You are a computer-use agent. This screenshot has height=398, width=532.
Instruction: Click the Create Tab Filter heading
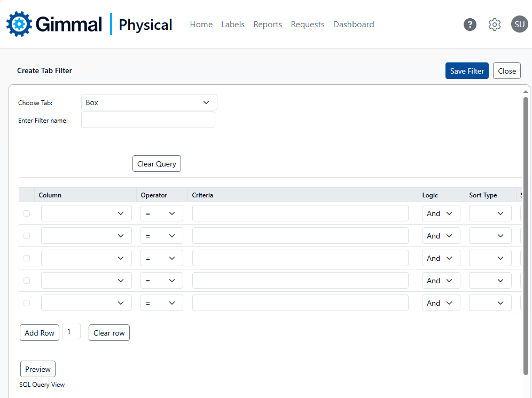[x=44, y=70]
